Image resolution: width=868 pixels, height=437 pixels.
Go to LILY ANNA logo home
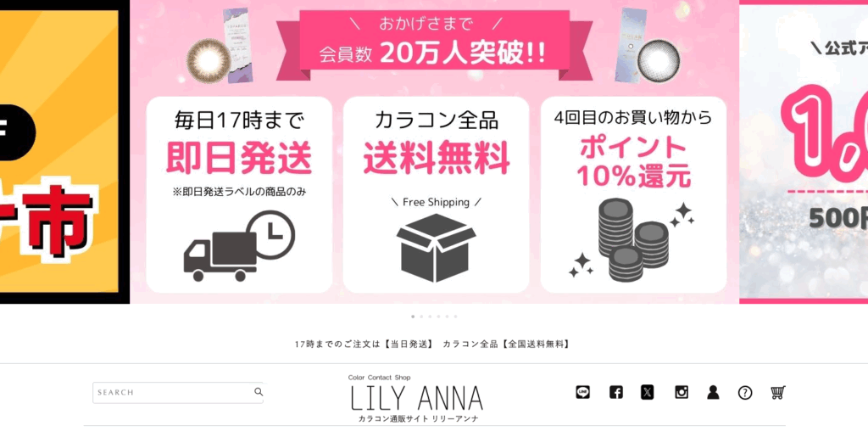point(416,399)
